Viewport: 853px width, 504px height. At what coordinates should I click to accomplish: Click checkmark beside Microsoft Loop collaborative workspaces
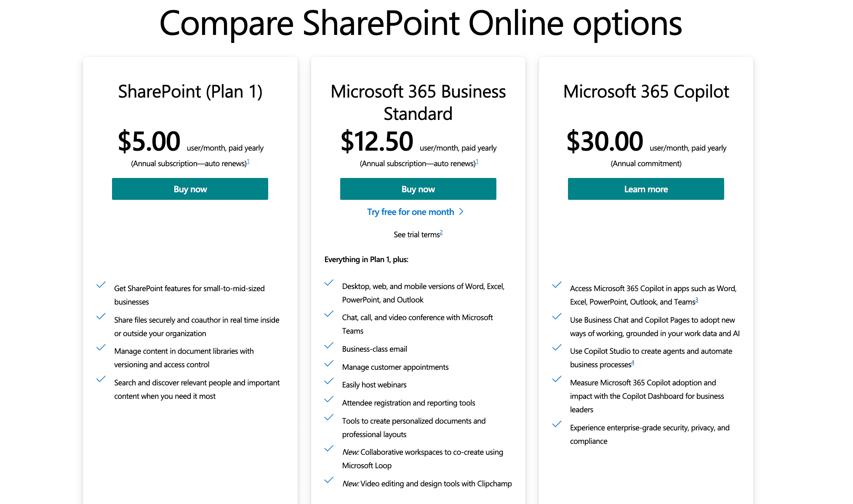click(329, 448)
